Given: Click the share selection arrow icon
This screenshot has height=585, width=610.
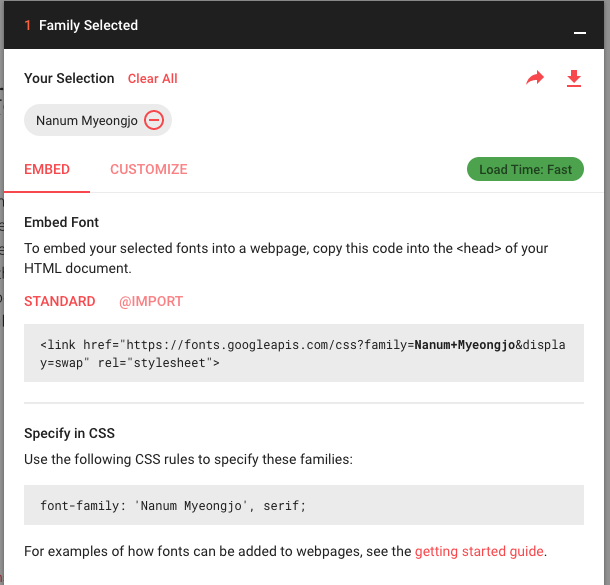Looking at the screenshot, I should tap(535, 78).
